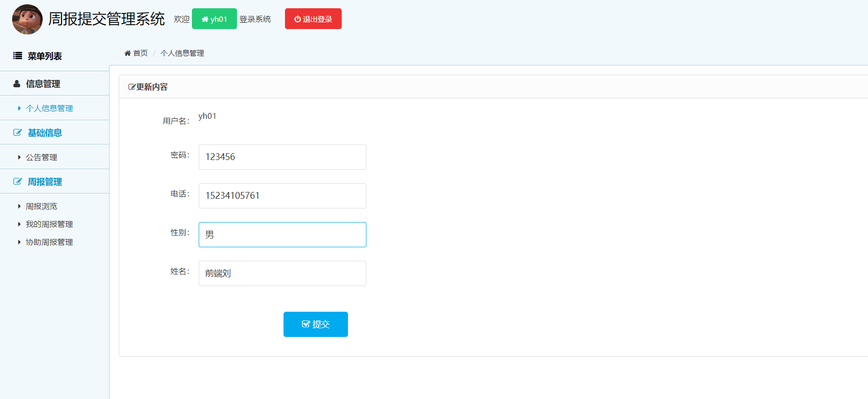868x399 pixels.
Task: Click into the 电话 phone field
Action: (283, 196)
